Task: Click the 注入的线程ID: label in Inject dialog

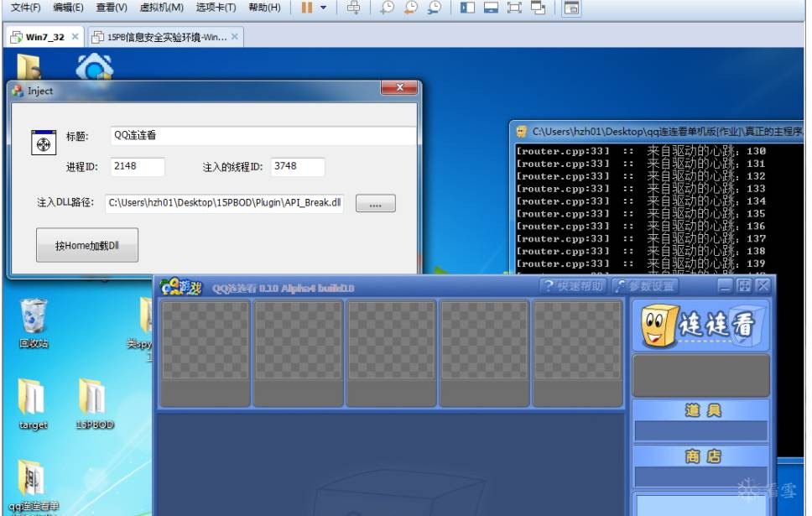Action: pos(232,167)
